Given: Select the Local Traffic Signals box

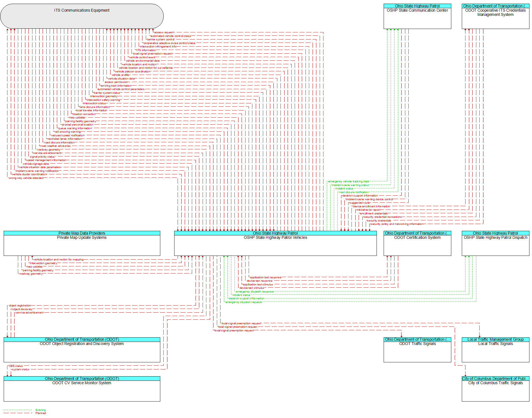Looking at the screenshot, I should click(x=495, y=350).
